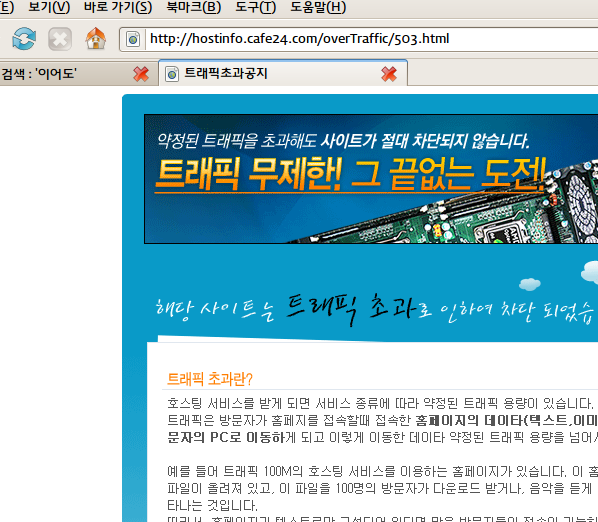Click the line 타나는 것입니다.

212,506
